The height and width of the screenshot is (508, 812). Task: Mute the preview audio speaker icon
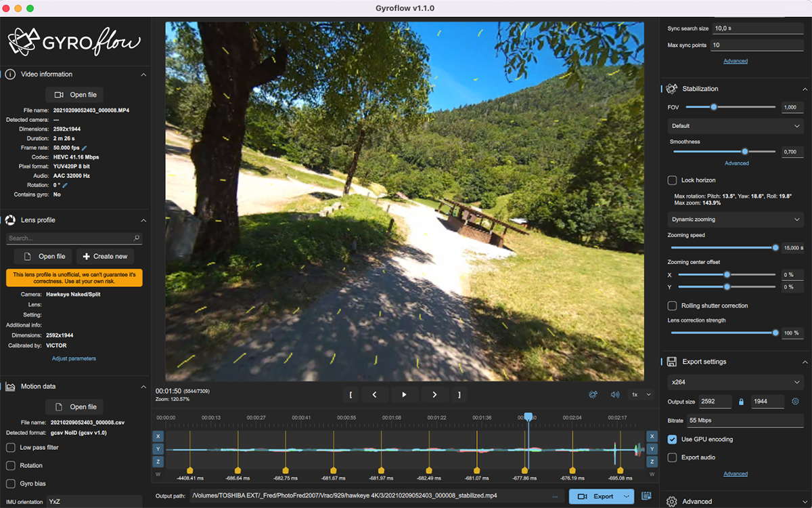615,394
